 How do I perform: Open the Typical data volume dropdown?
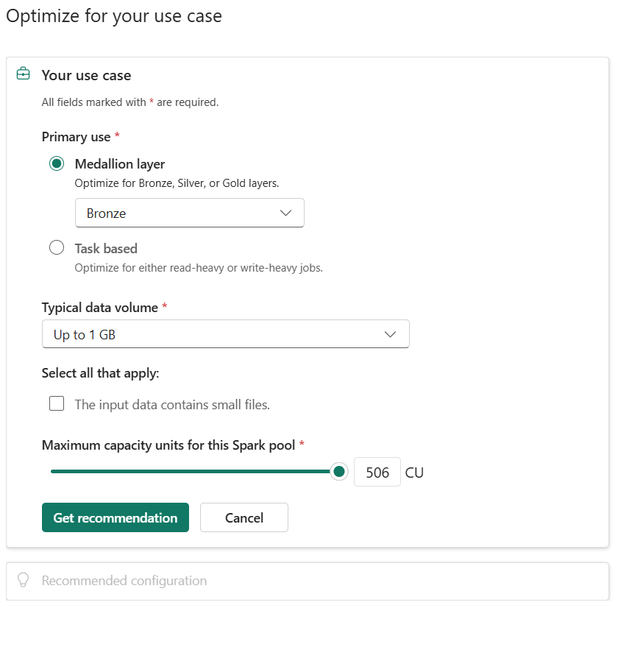tap(225, 334)
